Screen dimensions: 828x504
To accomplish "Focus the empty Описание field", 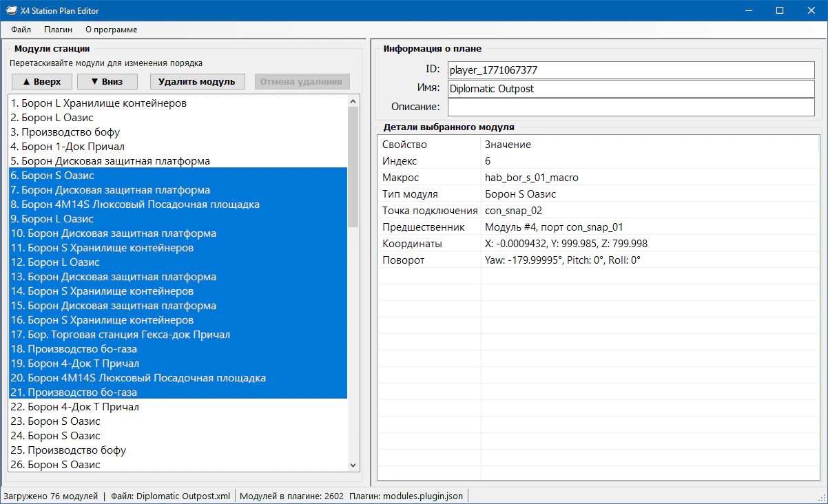I will click(x=630, y=107).
